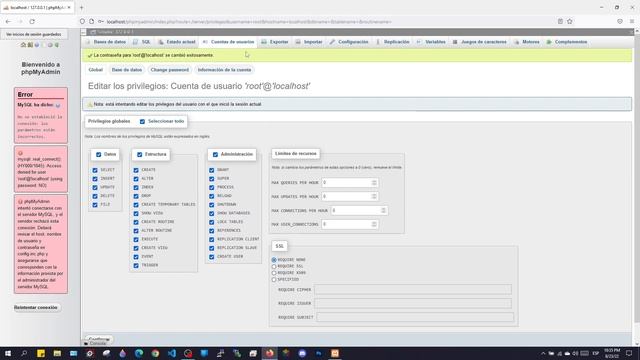Select the REQUIRE SSL radio option
Image resolution: width=640 pixels, height=360 pixels.
click(x=274, y=267)
